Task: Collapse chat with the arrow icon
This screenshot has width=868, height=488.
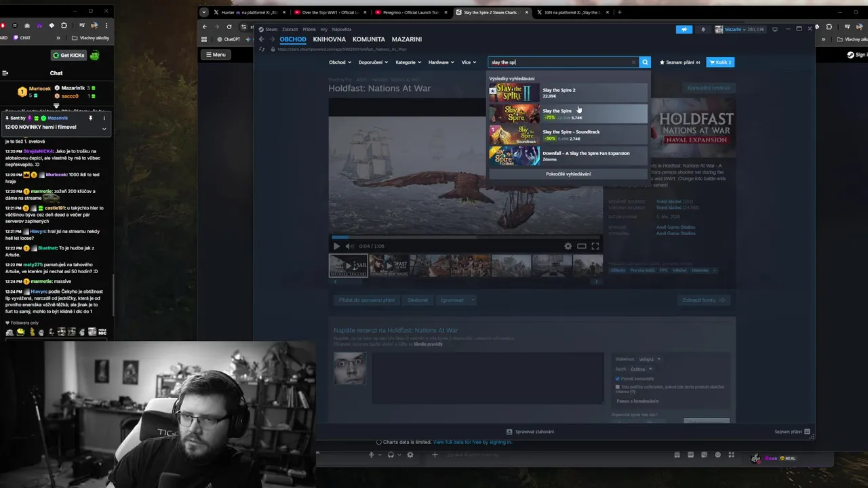Action: coord(5,73)
